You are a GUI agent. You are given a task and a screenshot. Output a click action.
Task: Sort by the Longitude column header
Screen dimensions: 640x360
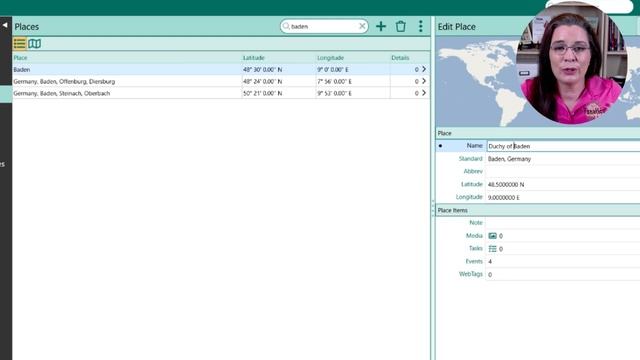[x=331, y=58]
